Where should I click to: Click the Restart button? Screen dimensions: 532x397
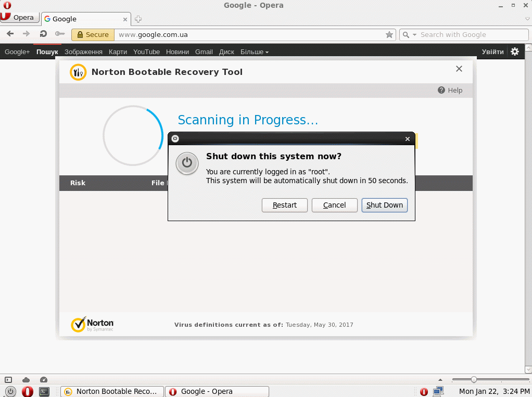(x=285, y=205)
